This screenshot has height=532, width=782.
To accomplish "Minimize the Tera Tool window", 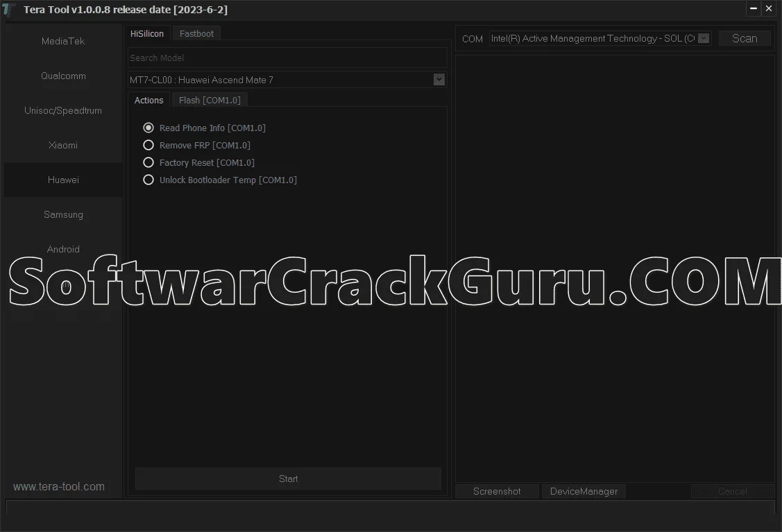I will [754, 8].
